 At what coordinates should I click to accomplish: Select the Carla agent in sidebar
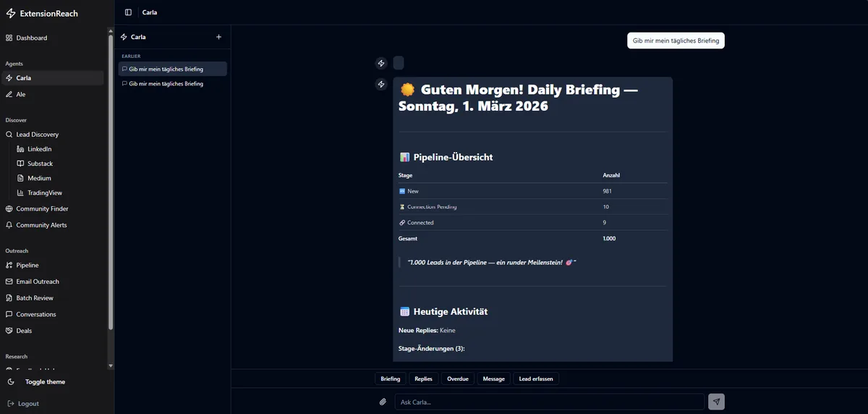tap(52, 77)
